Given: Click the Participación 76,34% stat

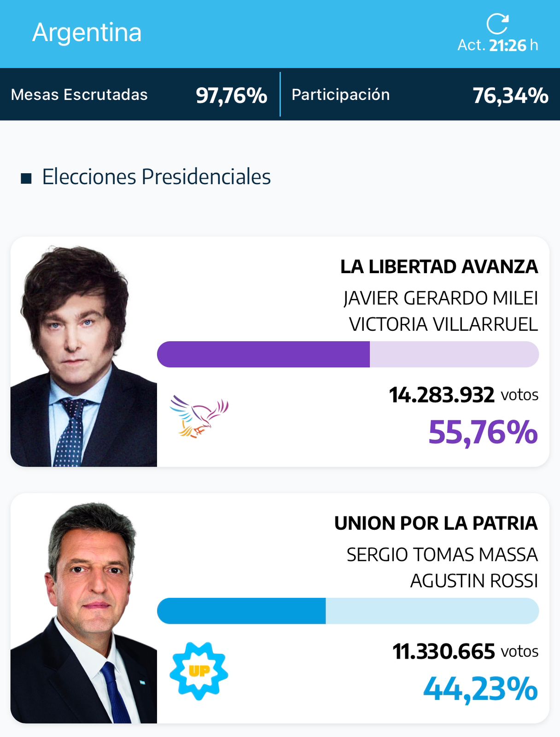Looking at the screenshot, I should point(420,95).
